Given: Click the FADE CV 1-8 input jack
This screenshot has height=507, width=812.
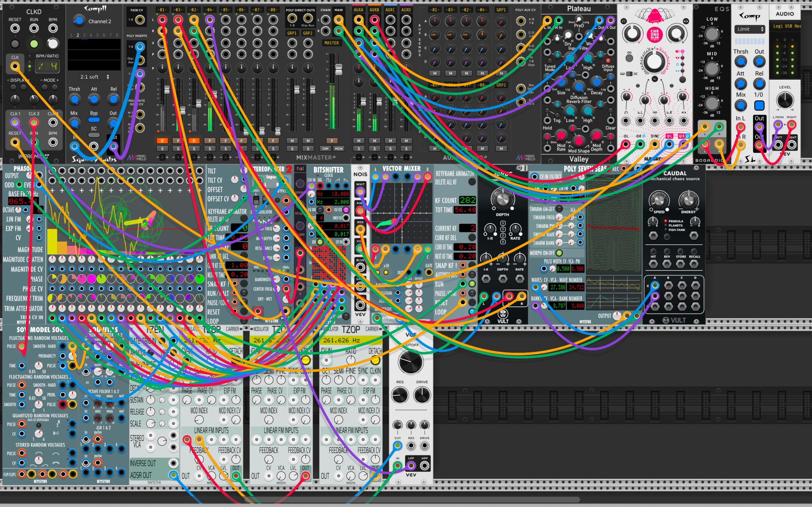Looking at the screenshot, I should point(140,19).
